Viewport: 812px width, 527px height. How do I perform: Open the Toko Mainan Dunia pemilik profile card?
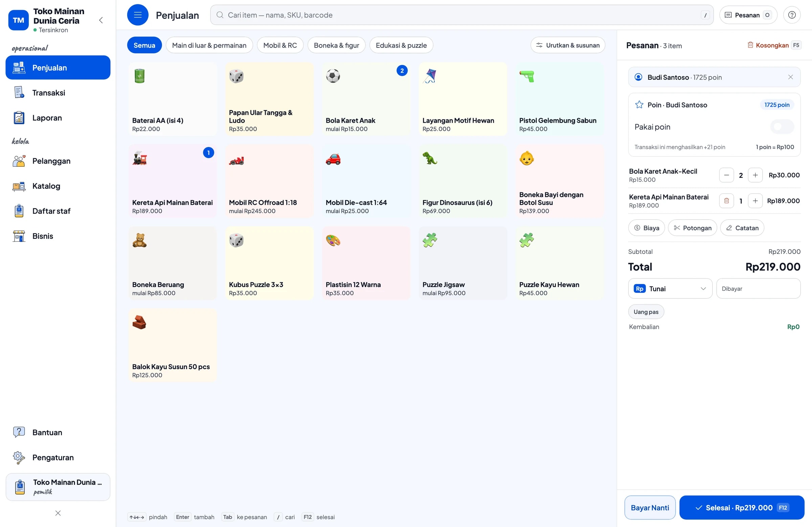(58, 487)
